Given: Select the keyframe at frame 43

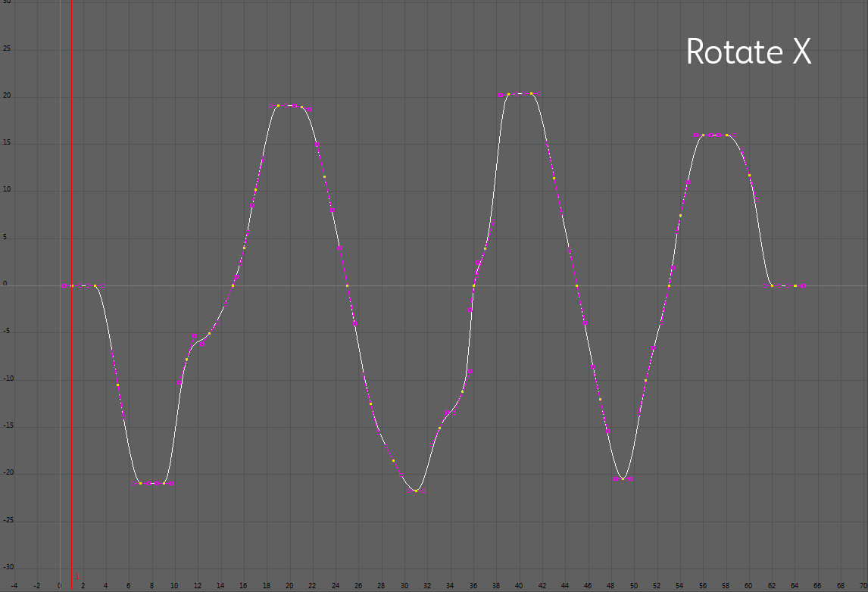Looking at the screenshot, I should pyautogui.click(x=554, y=178).
